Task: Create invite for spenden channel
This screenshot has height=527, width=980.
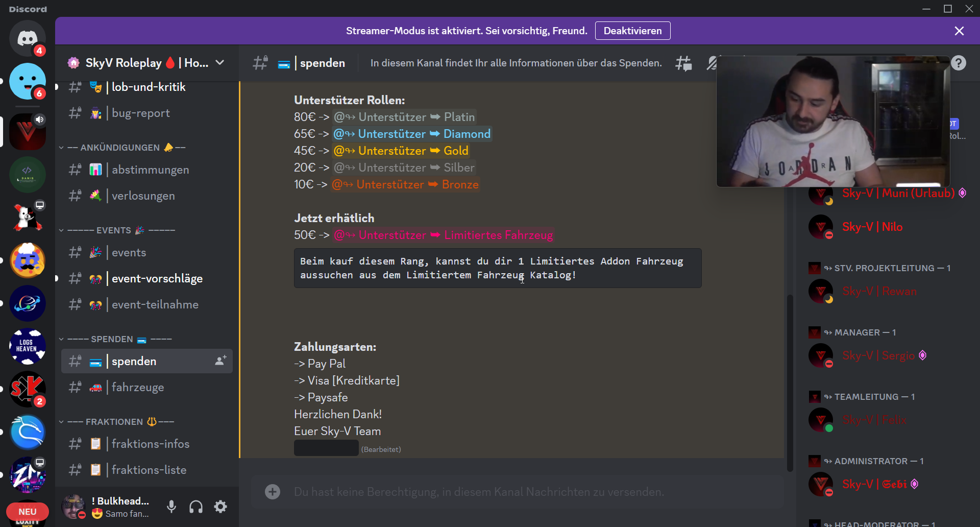Action: 220,361
